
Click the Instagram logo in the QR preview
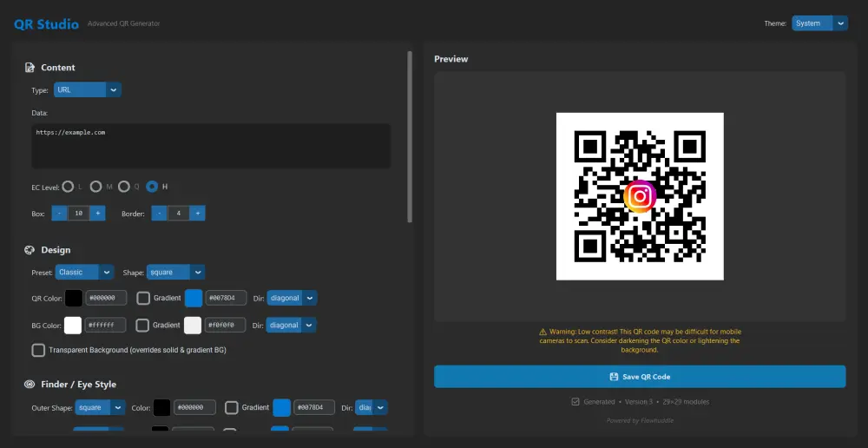pyautogui.click(x=640, y=196)
